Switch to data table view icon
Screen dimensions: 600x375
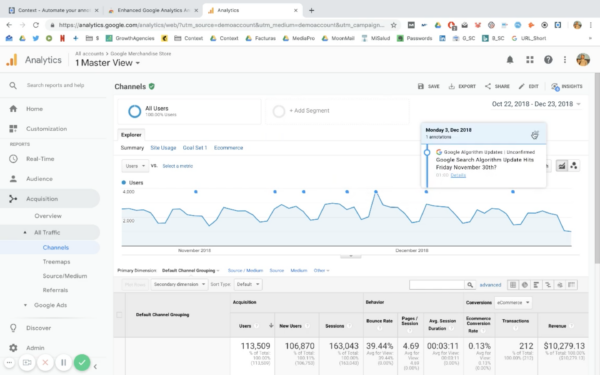pyautogui.click(x=513, y=285)
